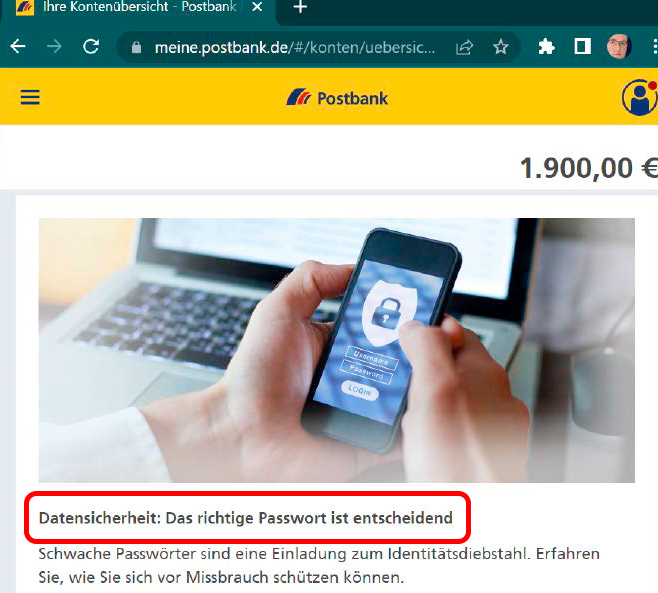
Task: Close the Kontenübersicht Postbank tab
Action: [x=257, y=7]
